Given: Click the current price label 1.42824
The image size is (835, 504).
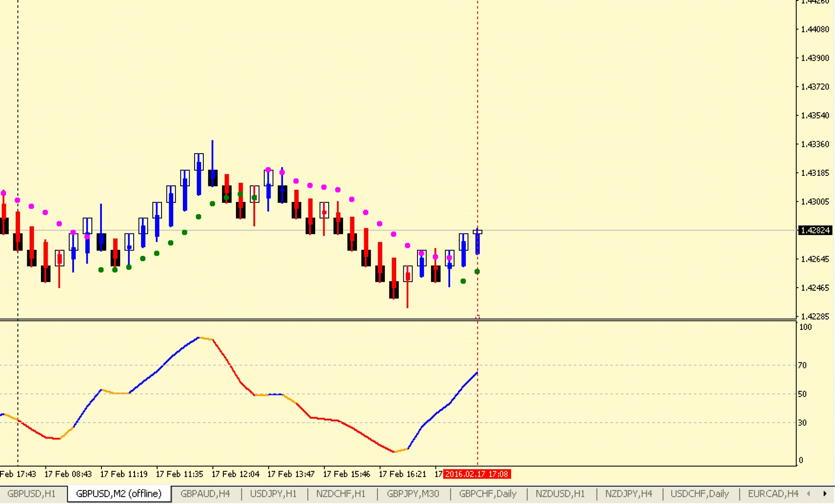Looking at the screenshot, I should pos(815,230).
